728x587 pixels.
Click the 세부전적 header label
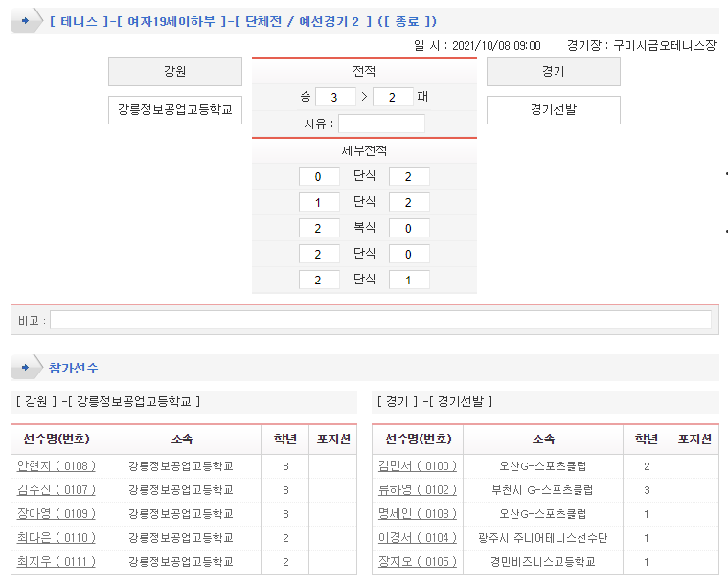point(364,150)
